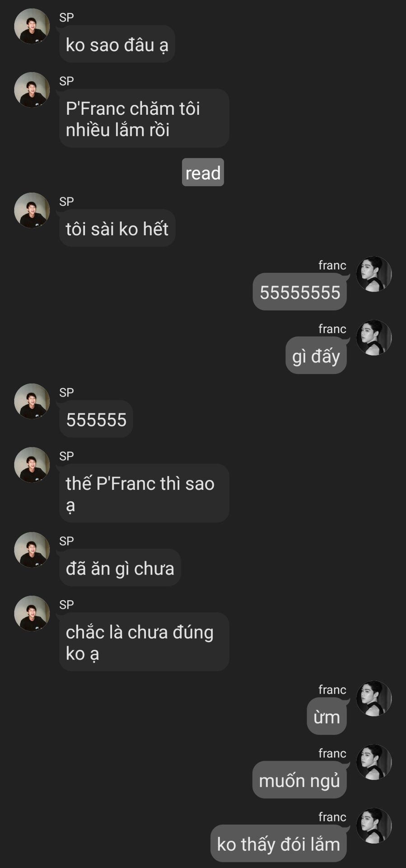The height and width of the screenshot is (868, 406).
Task: Click the "SP" name above "tôi sài ko hết"
Action: 66,202
